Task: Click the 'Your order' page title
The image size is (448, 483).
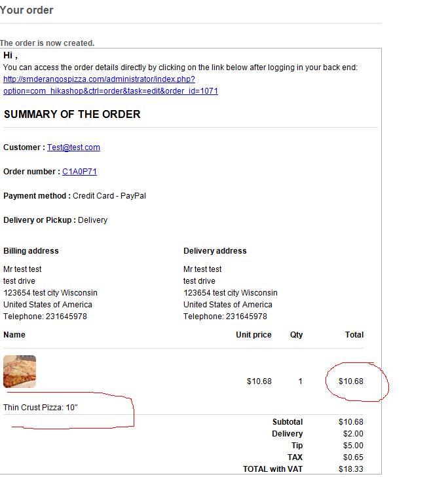Action: click(x=27, y=10)
